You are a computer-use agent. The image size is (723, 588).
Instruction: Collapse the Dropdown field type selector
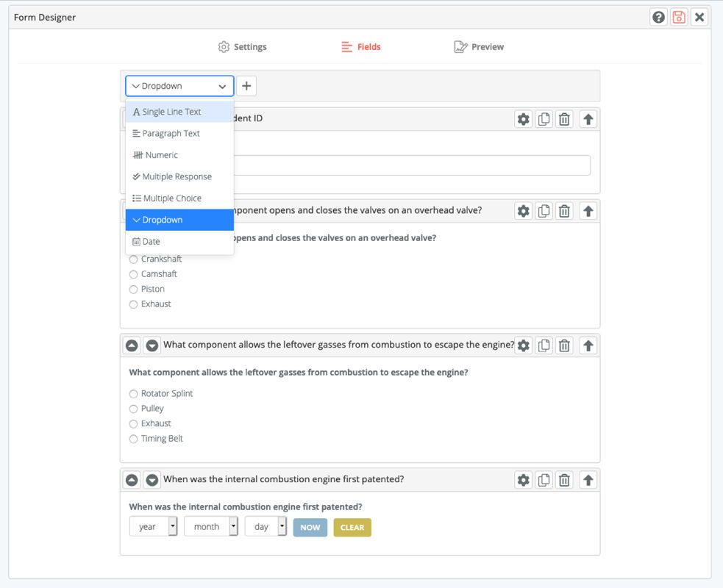tap(179, 86)
